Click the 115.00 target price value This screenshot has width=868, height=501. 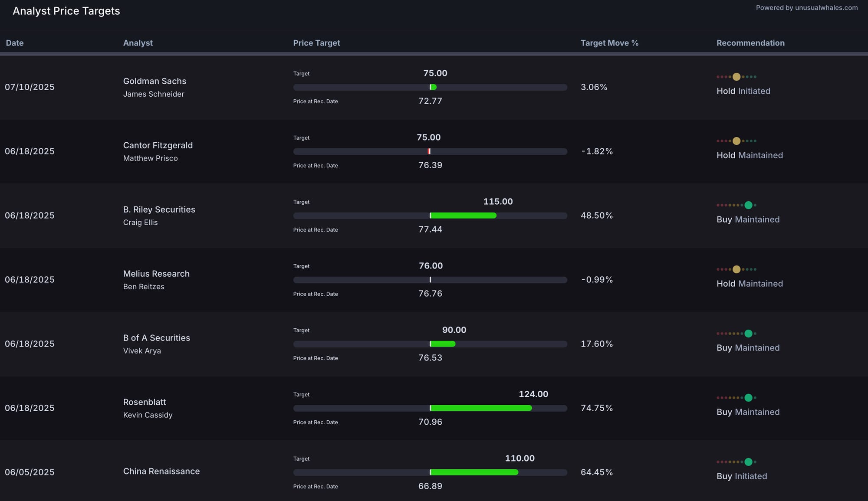[x=498, y=202]
